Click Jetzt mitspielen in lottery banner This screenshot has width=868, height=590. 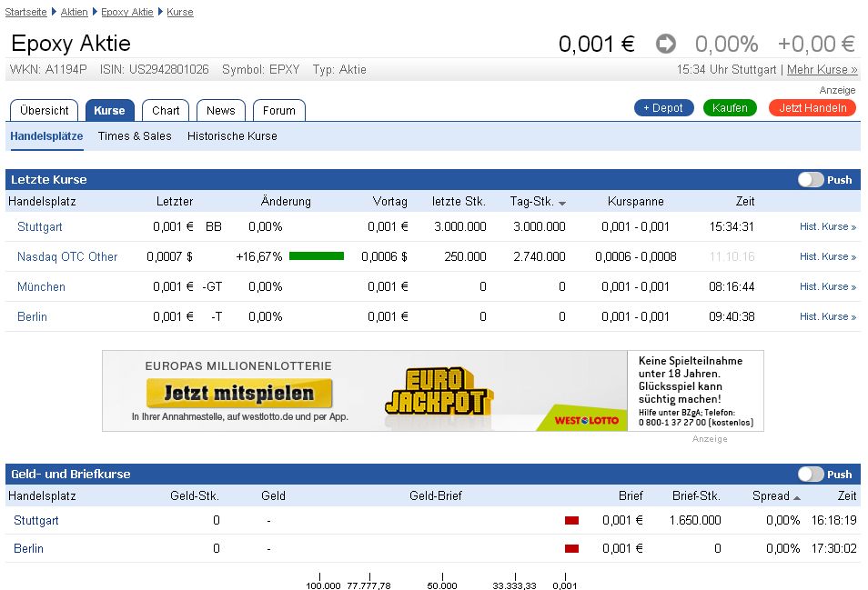tap(239, 393)
